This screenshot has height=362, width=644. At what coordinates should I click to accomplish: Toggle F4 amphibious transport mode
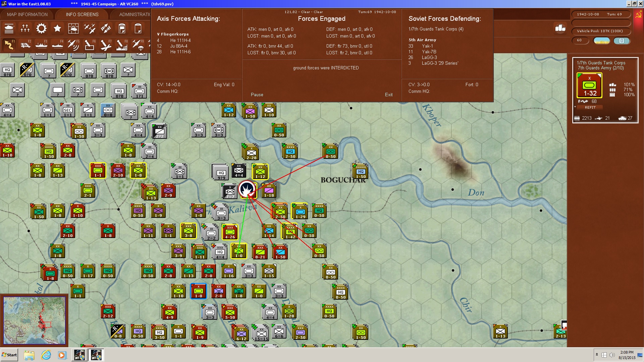(x=57, y=45)
